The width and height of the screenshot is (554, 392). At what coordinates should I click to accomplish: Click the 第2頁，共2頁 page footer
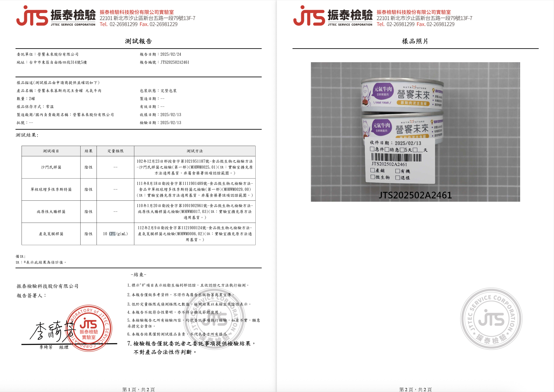(415, 389)
